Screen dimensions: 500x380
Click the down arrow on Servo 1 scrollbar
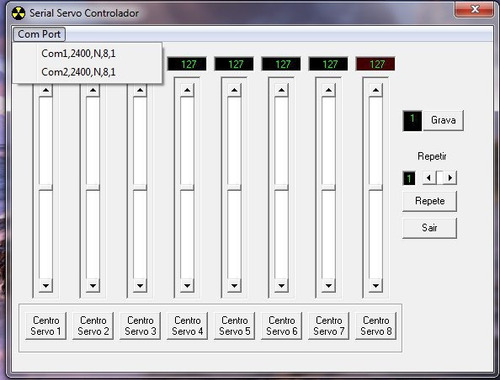[x=46, y=285]
